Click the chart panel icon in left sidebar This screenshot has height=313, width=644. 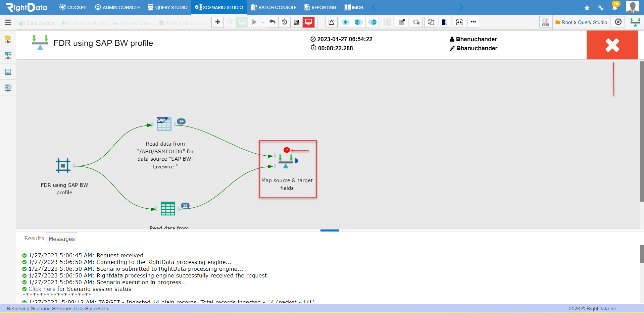coord(8,71)
